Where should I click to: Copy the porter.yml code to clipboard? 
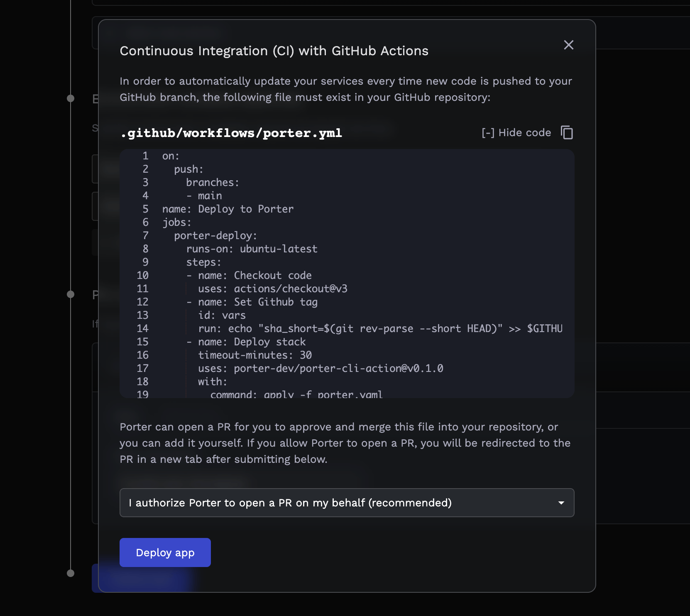pyautogui.click(x=567, y=132)
